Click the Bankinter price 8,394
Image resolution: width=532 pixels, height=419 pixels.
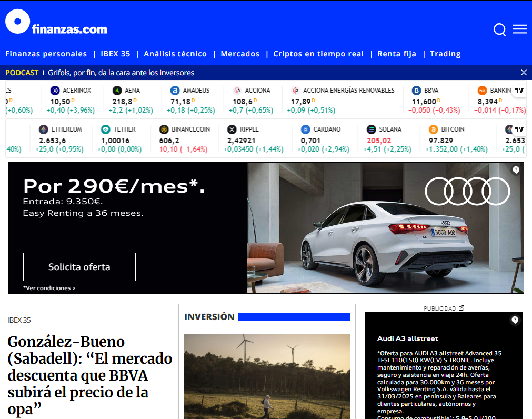point(488,102)
